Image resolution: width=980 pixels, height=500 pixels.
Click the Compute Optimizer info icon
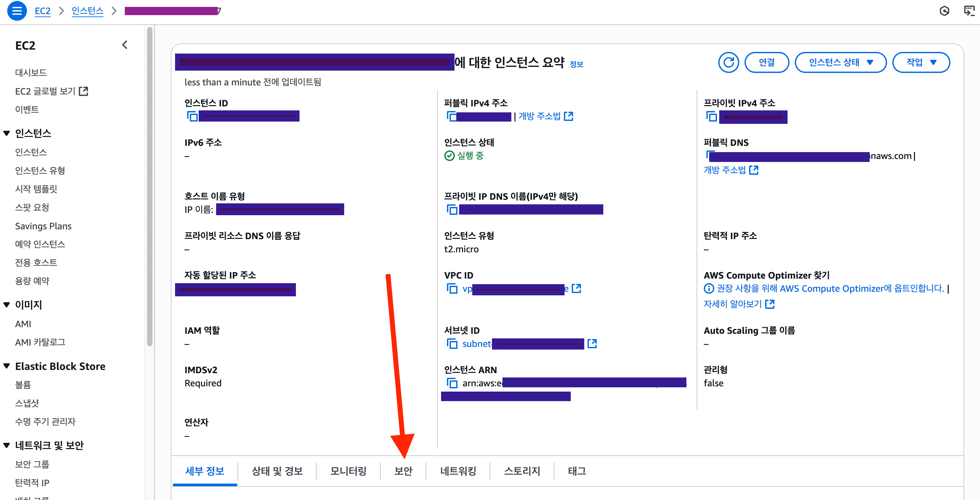pyautogui.click(x=709, y=288)
